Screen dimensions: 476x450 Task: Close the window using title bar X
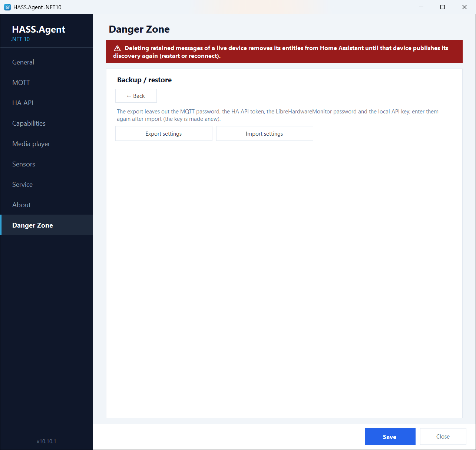click(x=465, y=7)
